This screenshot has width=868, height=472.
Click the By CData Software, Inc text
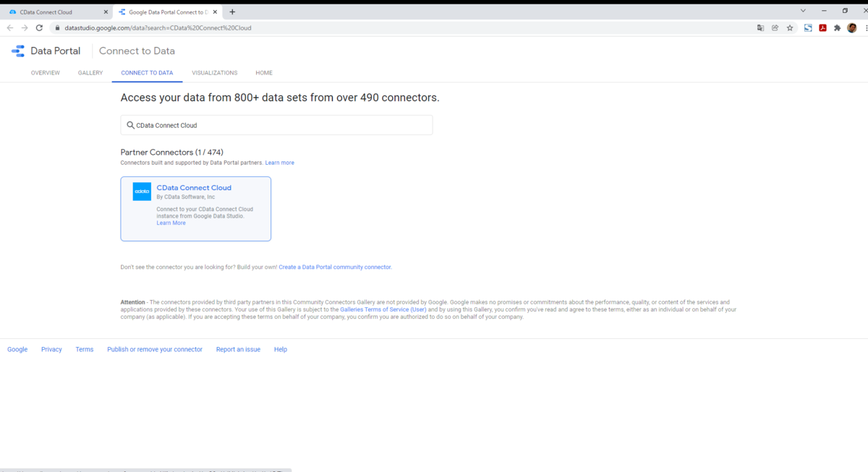point(185,197)
